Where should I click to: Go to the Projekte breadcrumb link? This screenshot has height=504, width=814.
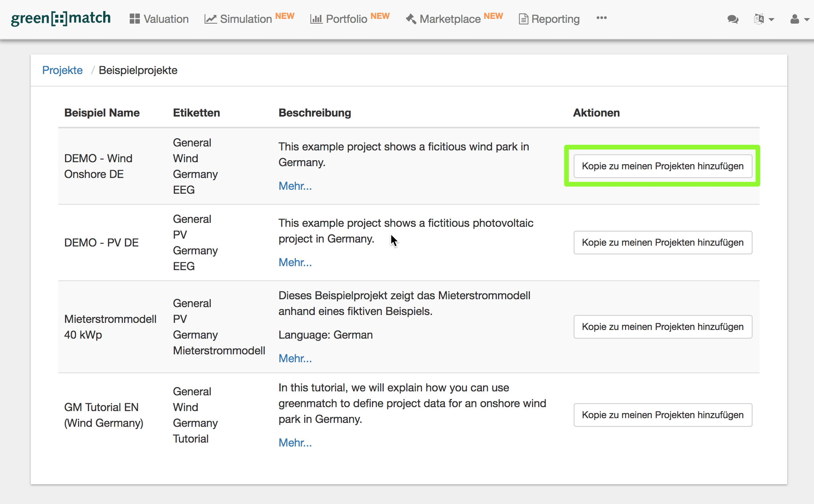pos(62,70)
